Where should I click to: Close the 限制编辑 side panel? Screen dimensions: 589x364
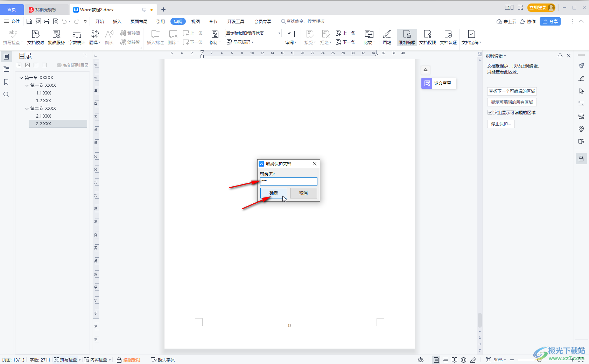click(569, 56)
